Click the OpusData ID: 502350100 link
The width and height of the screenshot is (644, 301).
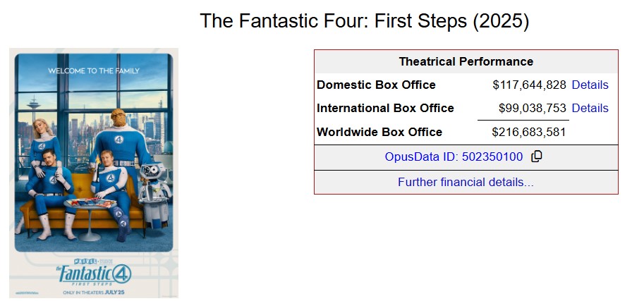454,156
